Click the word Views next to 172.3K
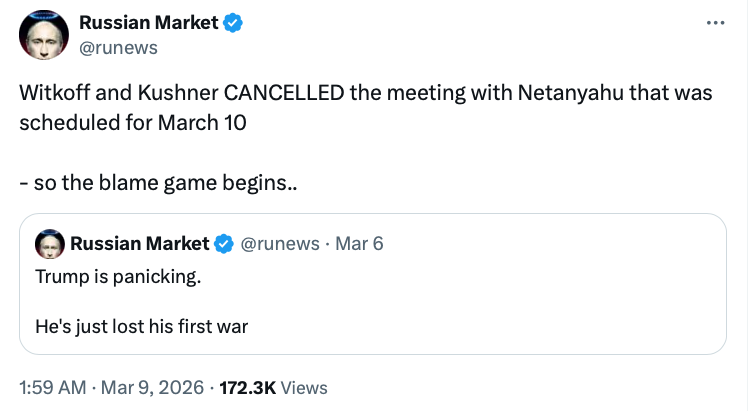The height and width of the screenshot is (411, 748). (x=303, y=387)
